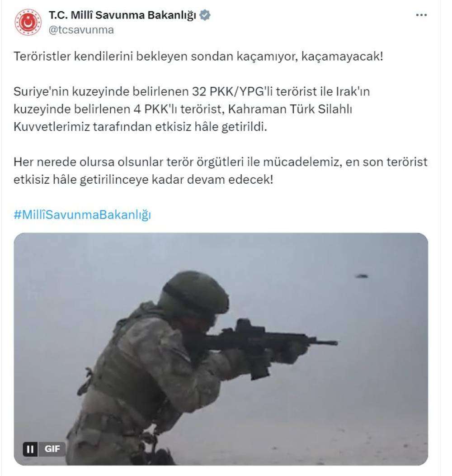Open the #MillîSavunmaBakanlığı hashtag
The width and height of the screenshot is (452, 476).
(x=82, y=214)
